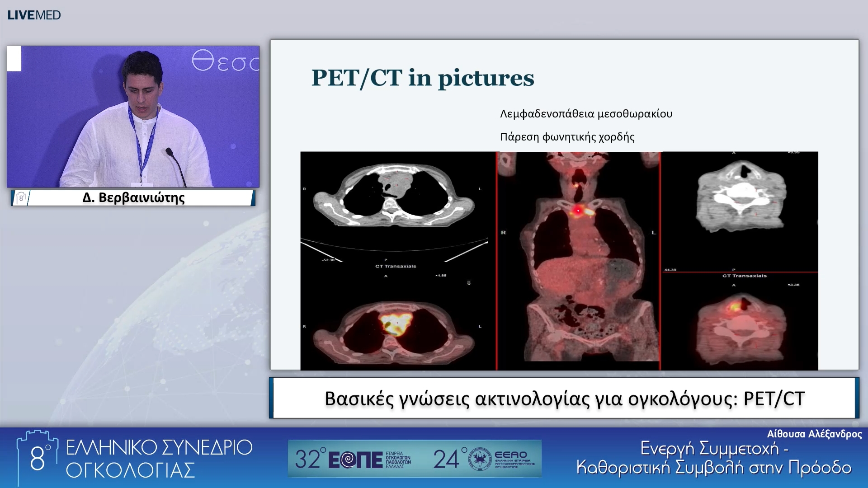The image size is (868, 488).
Task: Click the 24ο ΕΕΑΟ logo
Action: coord(484,459)
